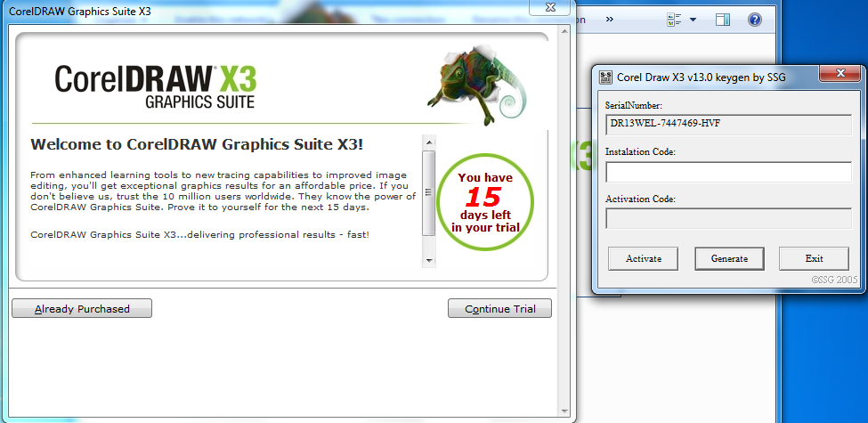Click the CorelDRAW dialog outer scrollbar up arrow
Screen dimensions: 868x423
pos(564,32)
